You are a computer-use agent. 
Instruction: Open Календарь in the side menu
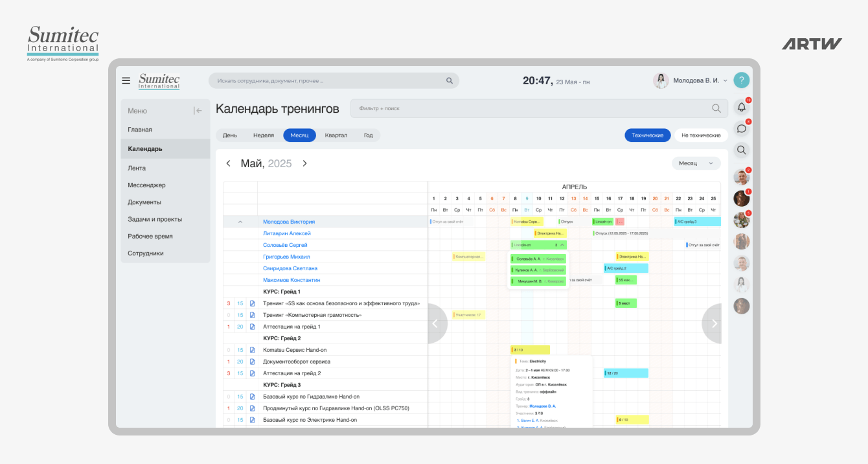[x=165, y=148]
